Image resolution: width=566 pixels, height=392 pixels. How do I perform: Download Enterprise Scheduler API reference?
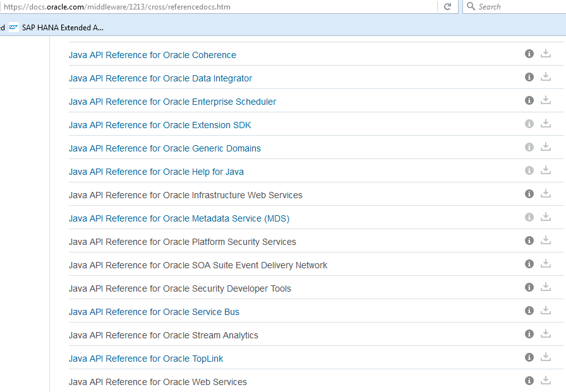coord(546,100)
